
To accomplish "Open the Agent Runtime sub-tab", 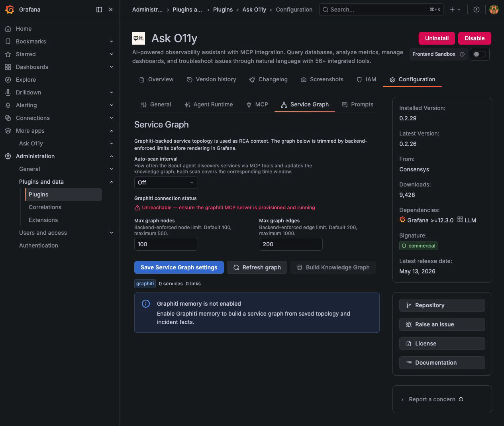I will pyautogui.click(x=209, y=104).
